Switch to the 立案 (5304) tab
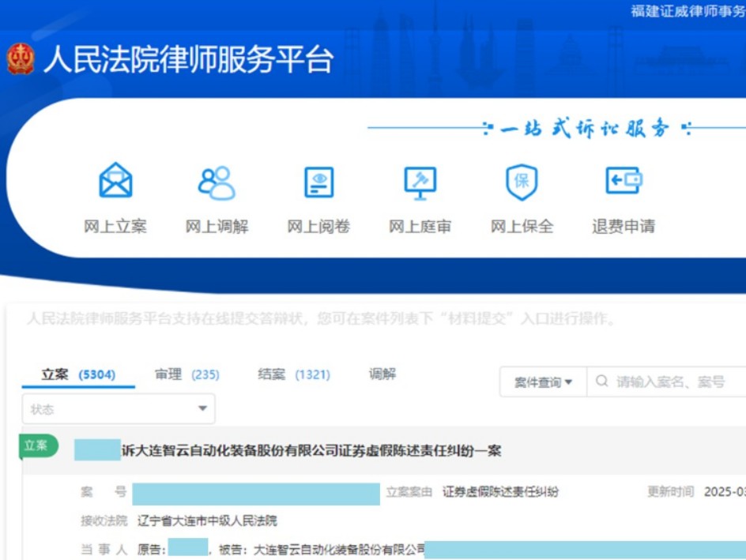This screenshot has height=560, width=746. tap(78, 374)
